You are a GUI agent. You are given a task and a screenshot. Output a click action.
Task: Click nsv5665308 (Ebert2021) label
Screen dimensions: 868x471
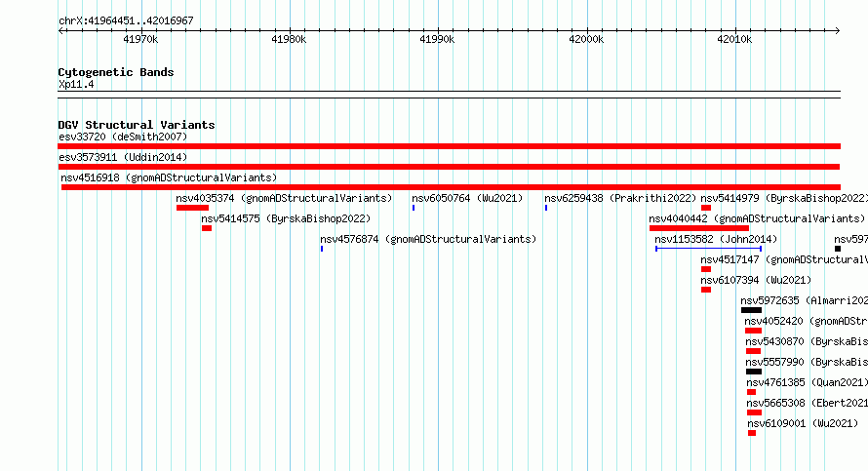click(808, 403)
